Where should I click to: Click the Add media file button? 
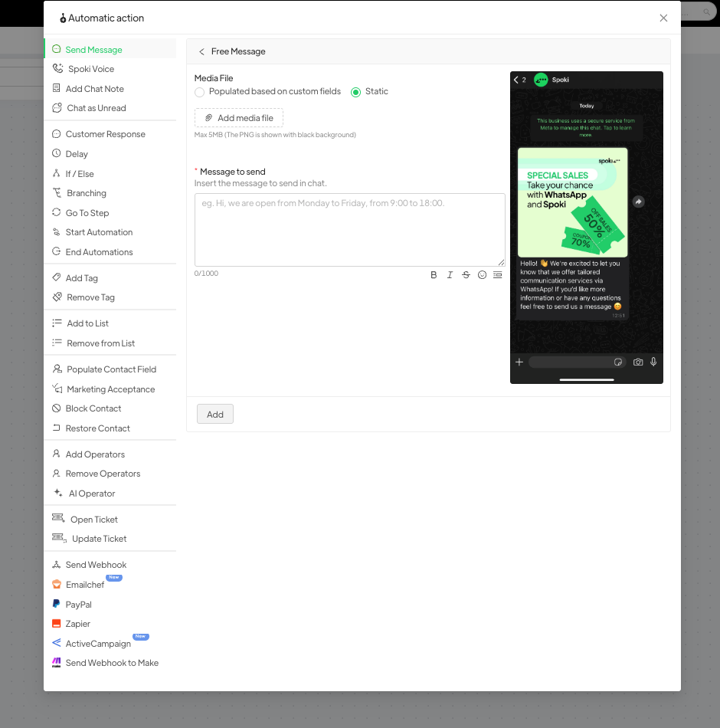(x=239, y=118)
